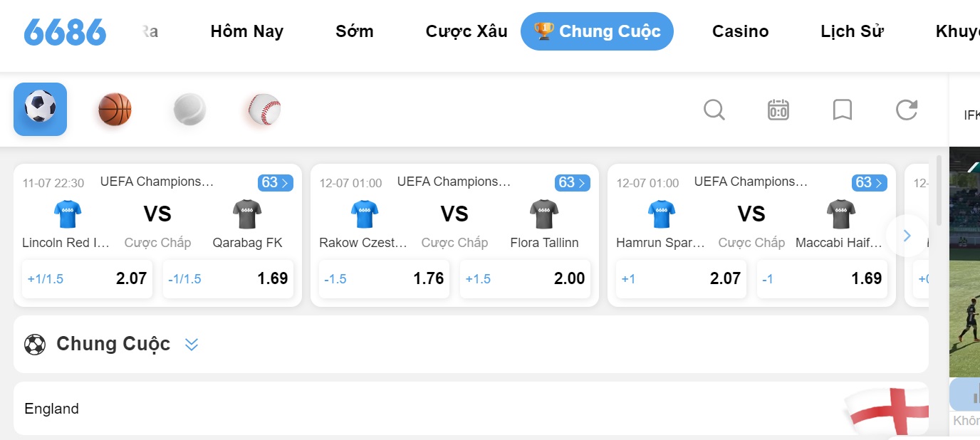Expand the Chung Cuộc section chevron
980x440 pixels.
click(191, 345)
